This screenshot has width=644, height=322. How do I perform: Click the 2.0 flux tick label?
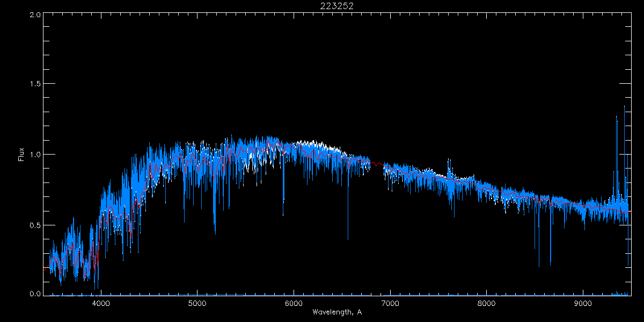tap(34, 14)
